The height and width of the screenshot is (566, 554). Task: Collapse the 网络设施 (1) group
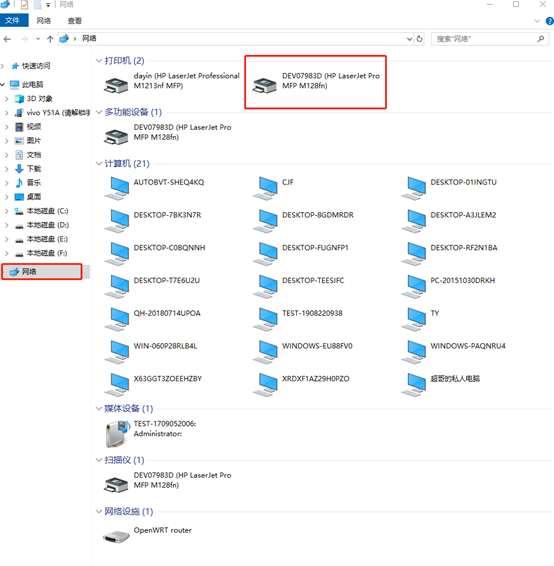pyautogui.click(x=99, y=511)
